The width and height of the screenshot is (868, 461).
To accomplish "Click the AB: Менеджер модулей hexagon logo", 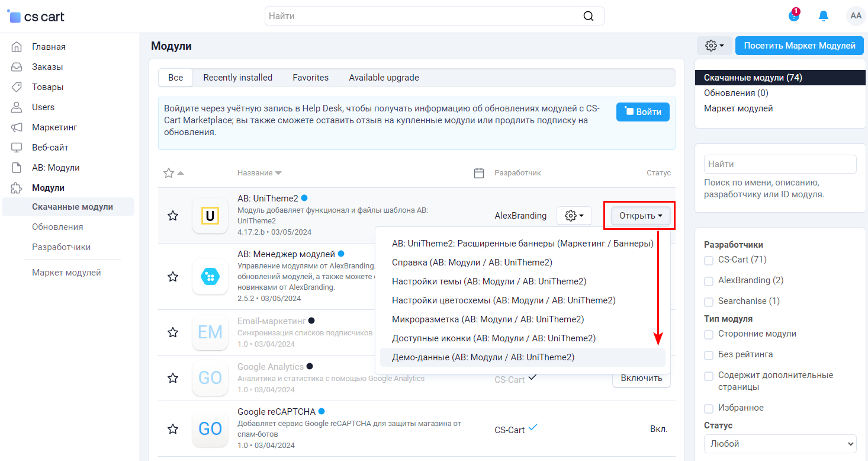I will point(210,276).
